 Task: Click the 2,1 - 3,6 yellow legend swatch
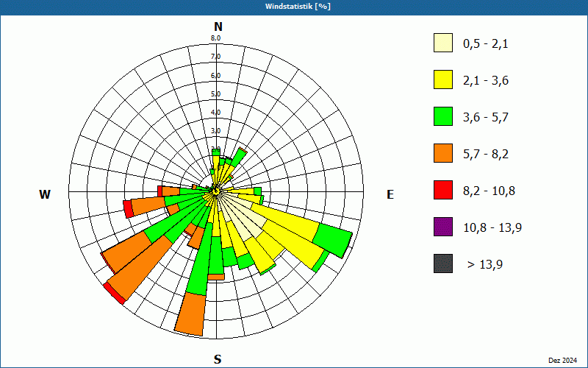[x=443, y=79]
